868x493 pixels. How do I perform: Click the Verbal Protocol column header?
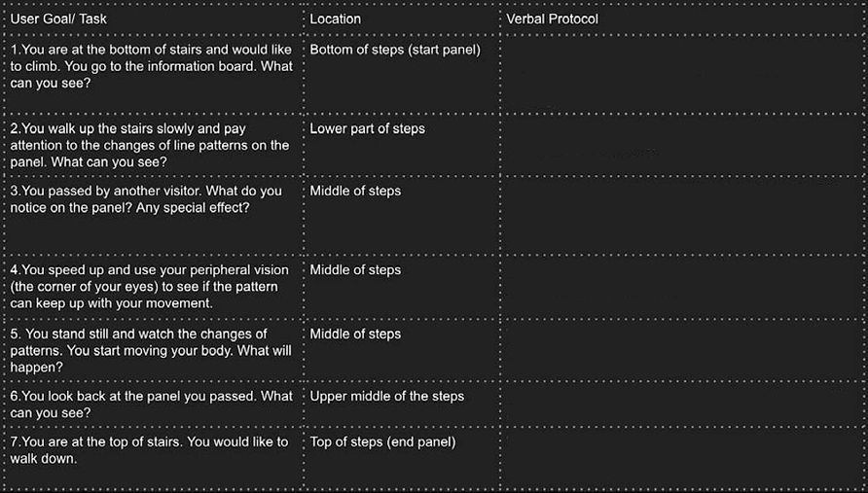[x=552, y=18]
